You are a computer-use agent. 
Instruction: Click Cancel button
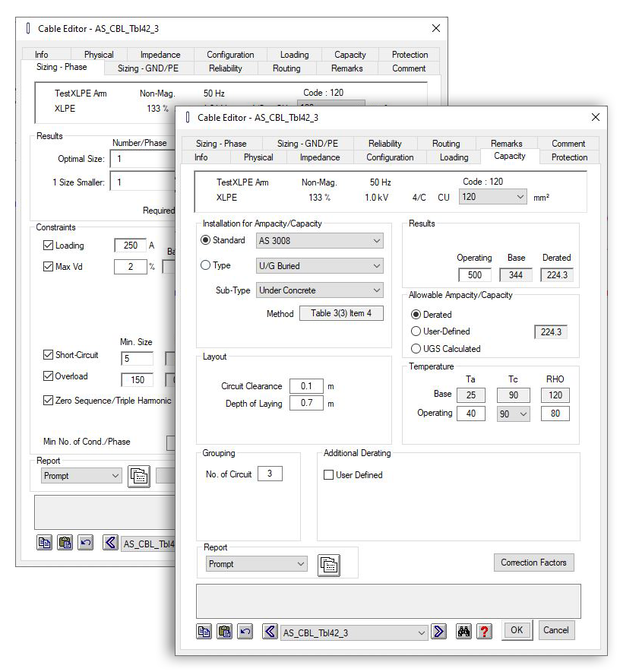556,630
